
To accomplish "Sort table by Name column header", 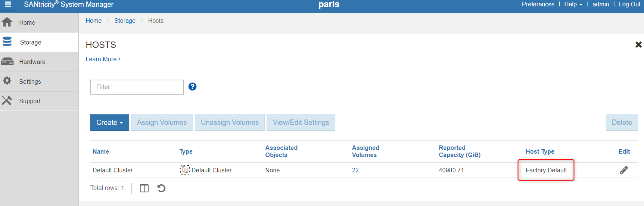I will pyautogui.click(x=101, y=151).
